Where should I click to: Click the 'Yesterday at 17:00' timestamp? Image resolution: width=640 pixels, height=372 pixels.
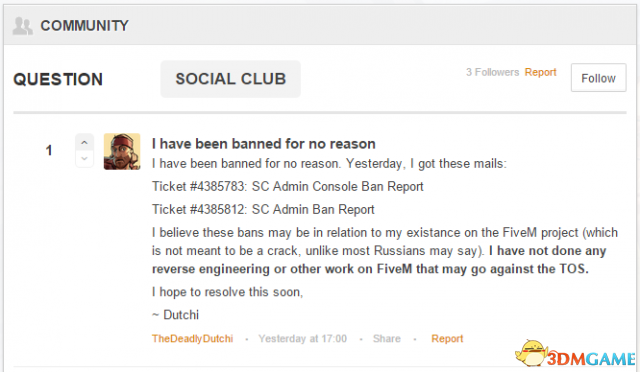[302, 339]
